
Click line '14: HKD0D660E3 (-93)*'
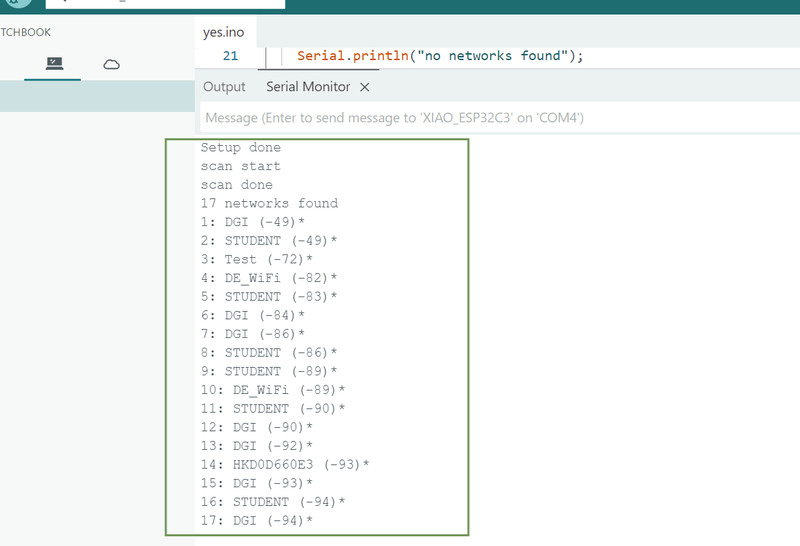285,464
